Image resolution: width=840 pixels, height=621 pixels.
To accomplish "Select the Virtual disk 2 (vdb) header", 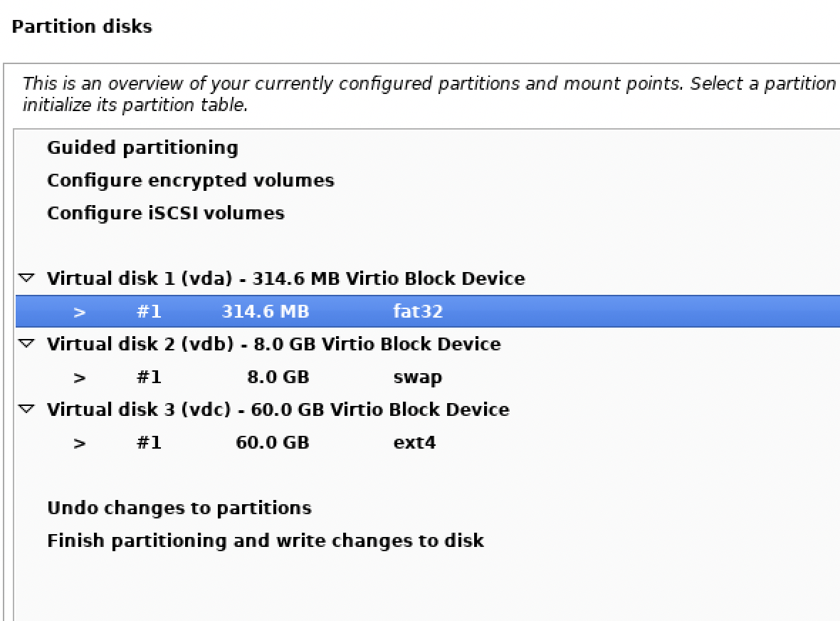I will point(273,344).
